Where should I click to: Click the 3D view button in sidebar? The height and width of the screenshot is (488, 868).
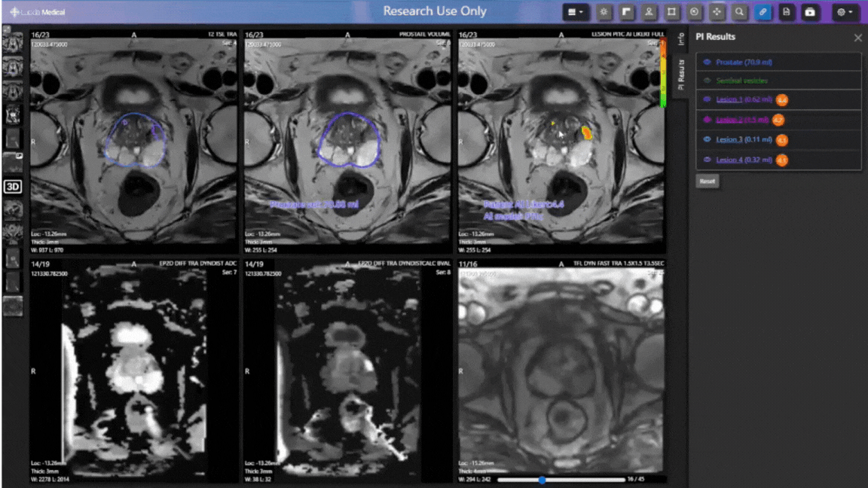pyautogui.click(x=12, y=185)
